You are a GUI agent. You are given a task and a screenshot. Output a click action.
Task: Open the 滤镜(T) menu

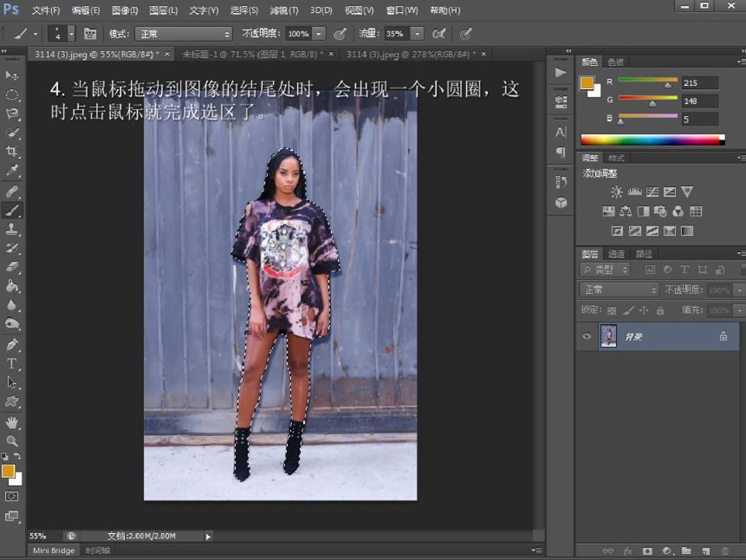point(284,11)
